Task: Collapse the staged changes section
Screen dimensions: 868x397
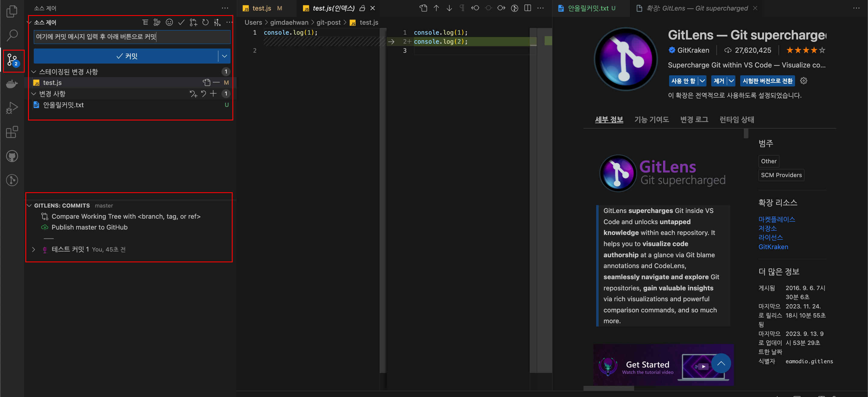Action: 34,72
